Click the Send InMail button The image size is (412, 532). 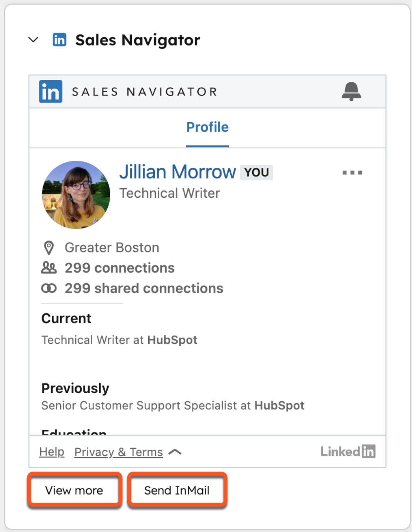[x=177, y=490]
